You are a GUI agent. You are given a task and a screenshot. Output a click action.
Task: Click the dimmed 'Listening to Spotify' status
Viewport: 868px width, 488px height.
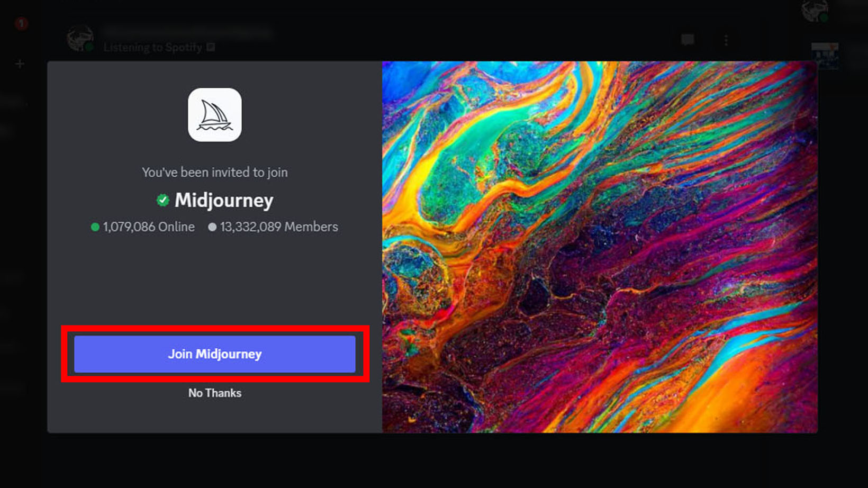click(153, 47)
